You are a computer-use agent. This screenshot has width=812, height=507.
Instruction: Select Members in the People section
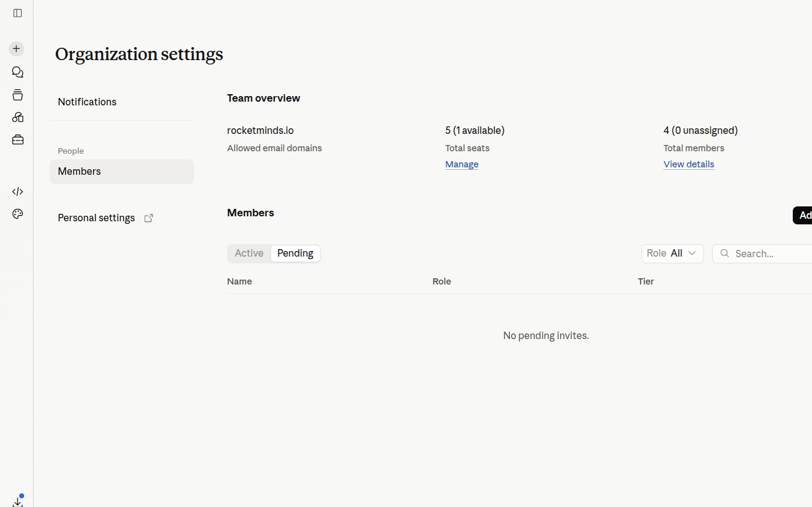122,172
